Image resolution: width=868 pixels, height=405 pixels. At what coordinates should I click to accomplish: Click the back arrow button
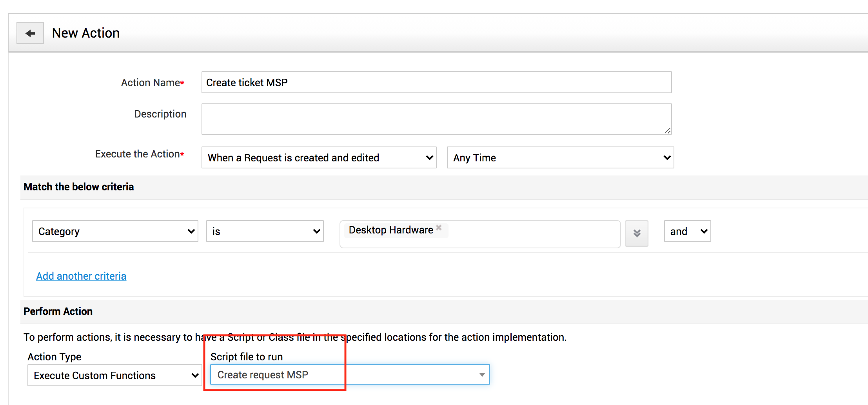tap(30, 33)
